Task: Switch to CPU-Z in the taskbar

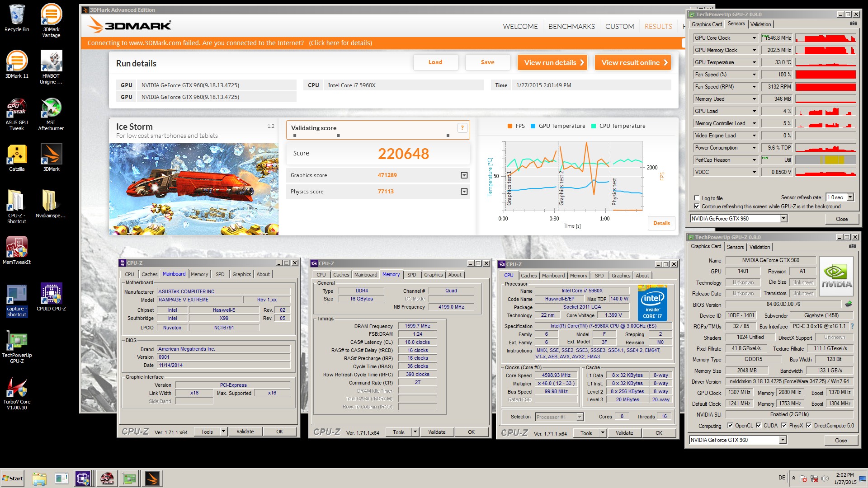Action: click(x=83, y=479)
